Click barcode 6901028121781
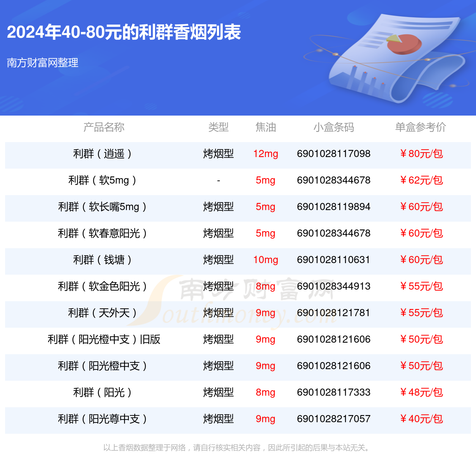The image size is (476, 463). coord(334,313)
